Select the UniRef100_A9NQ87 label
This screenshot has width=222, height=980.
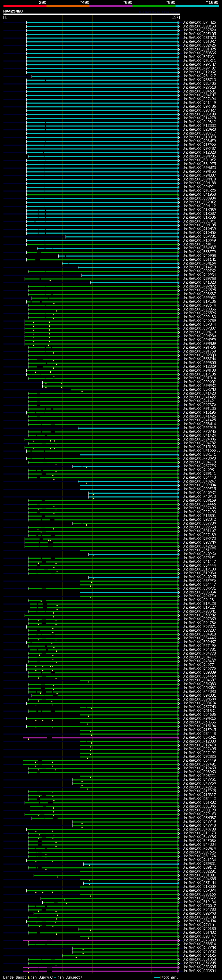coord(199,175)
